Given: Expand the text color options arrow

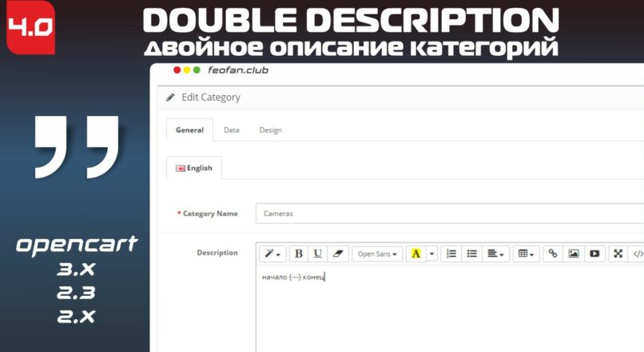Looking at the screenshot, I should [x=431, y=254].
